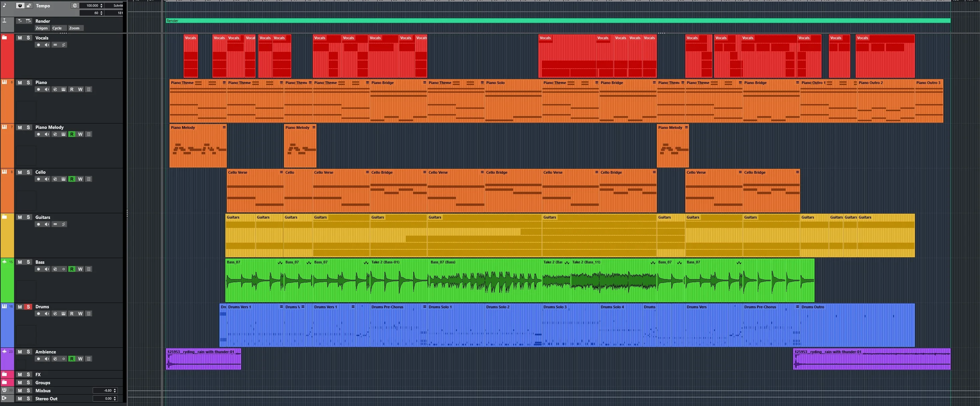Toggle mono/stereo circle icon on Bass track
The height and width of the screenshot is (406, 980).
click(x=64, y=269)
